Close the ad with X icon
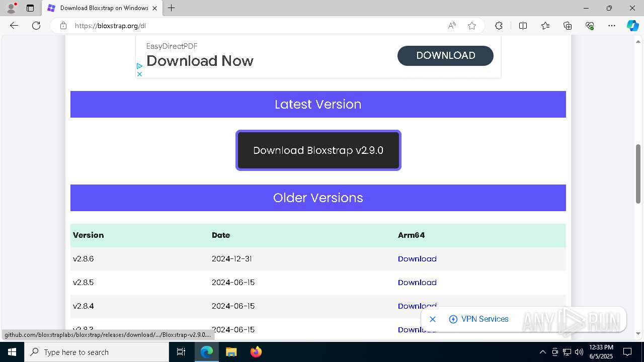The image size is (644, 362). coord(139,74)
